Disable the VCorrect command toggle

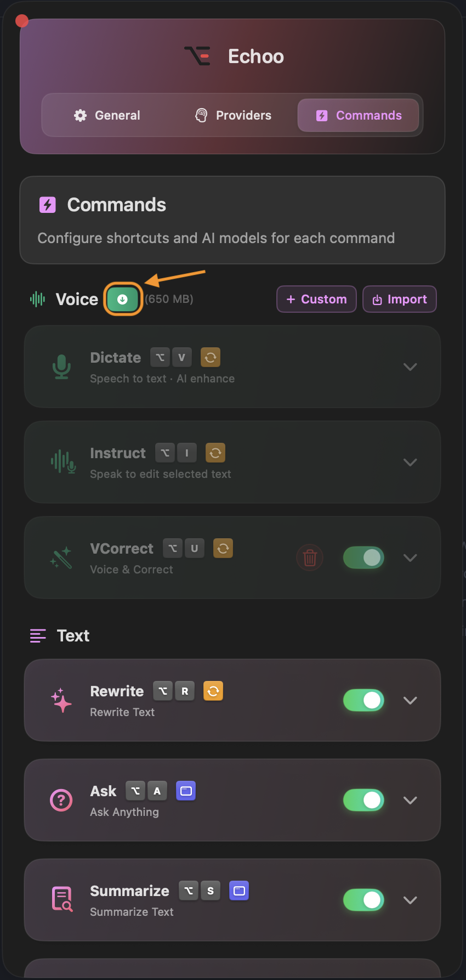point(363,557)
